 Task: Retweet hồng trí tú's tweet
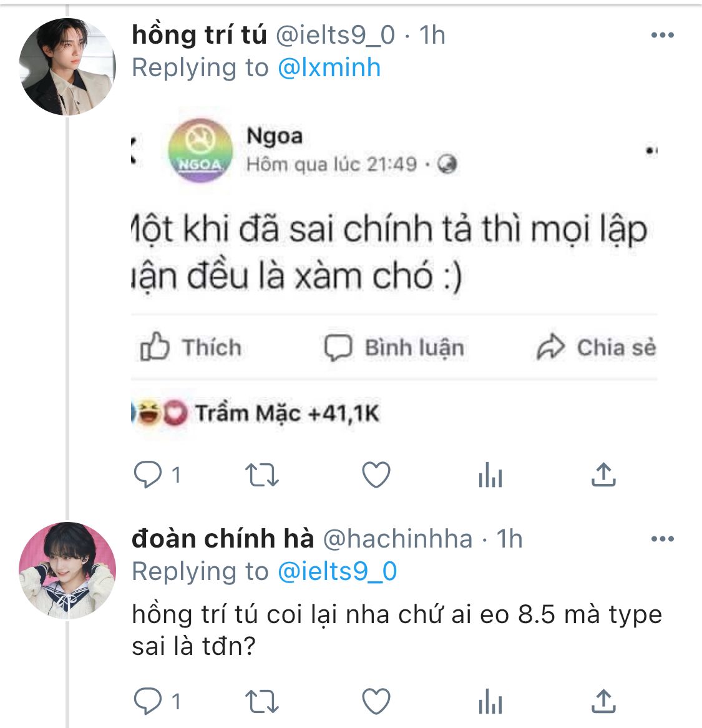click(262, 476)
